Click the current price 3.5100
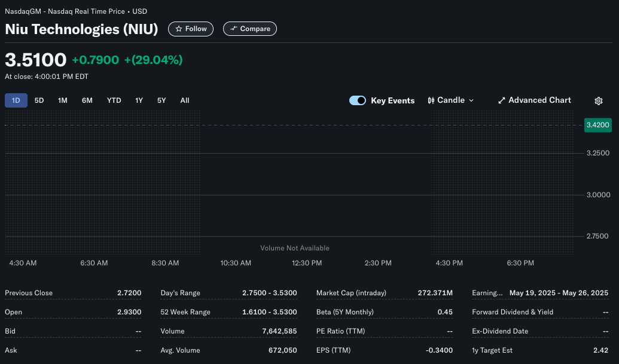Viewport: 619px width, 364px height. click(35, 60)
